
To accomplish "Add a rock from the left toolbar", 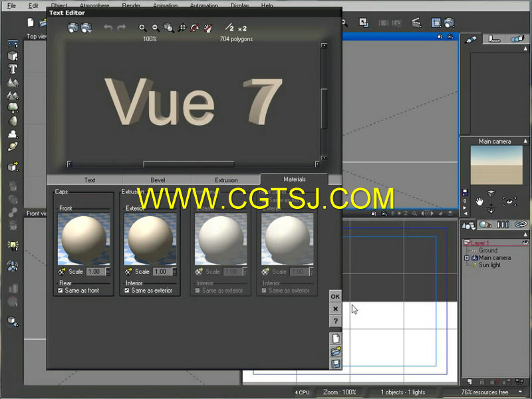I will pos(13,121).
